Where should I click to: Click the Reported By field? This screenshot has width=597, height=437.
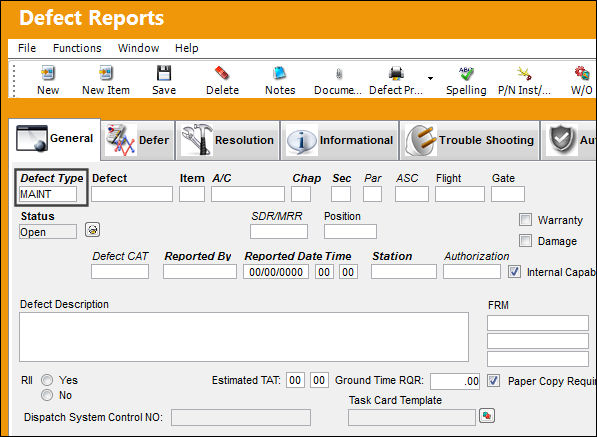tap(200, 272)
